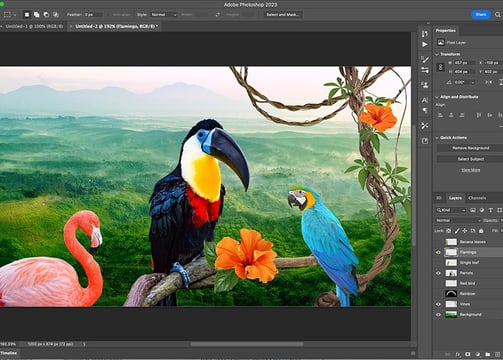Viewport: 503px width, 360px height.
Task: Collapse the Transform section
Action: pos(437,54)
